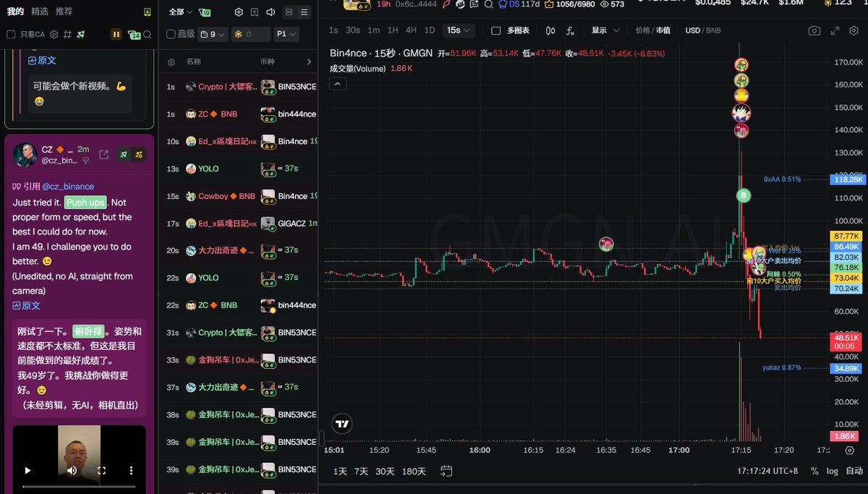Open the @cz_binance quoted mention link

tap(67, 186)
